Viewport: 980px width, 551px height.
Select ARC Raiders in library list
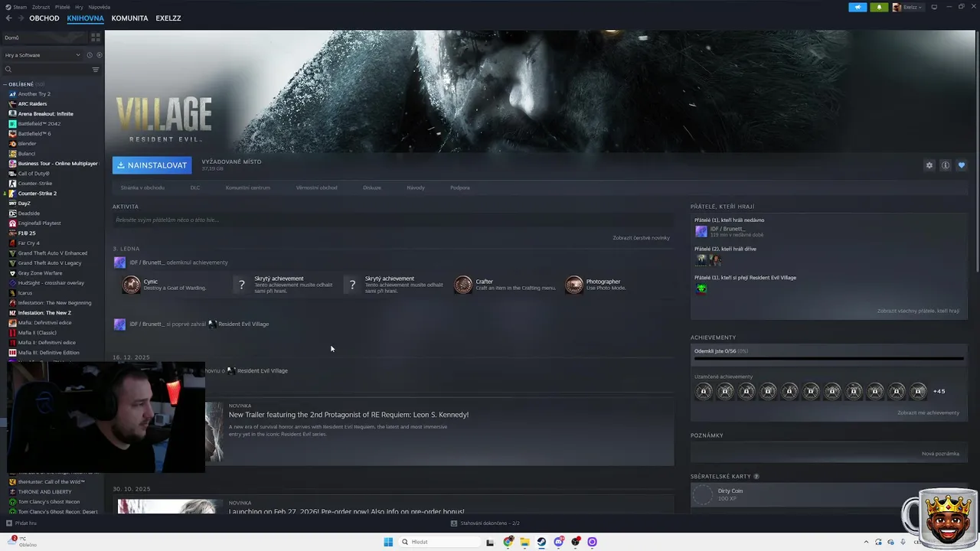tap(32, 104)
